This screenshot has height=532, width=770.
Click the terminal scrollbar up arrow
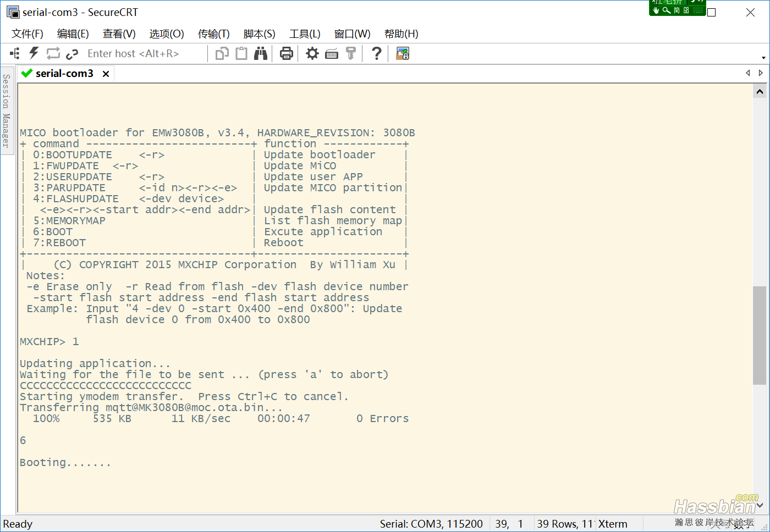[x=760, y=92]
